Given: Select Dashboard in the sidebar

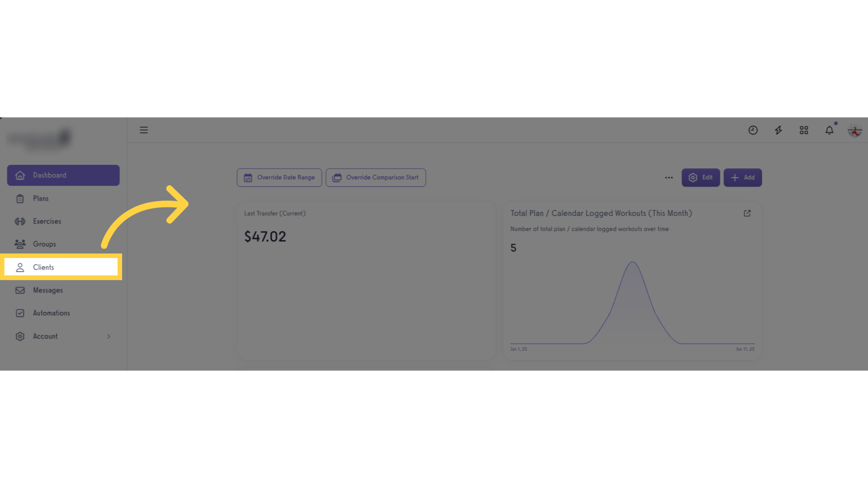Looking at the screenshot, I should pos(63,175).
